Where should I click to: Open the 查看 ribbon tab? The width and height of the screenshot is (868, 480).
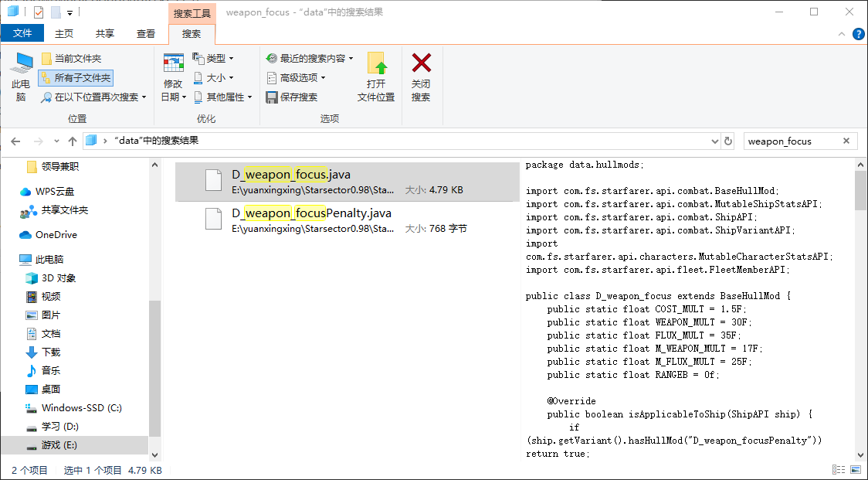coord(146,34)
